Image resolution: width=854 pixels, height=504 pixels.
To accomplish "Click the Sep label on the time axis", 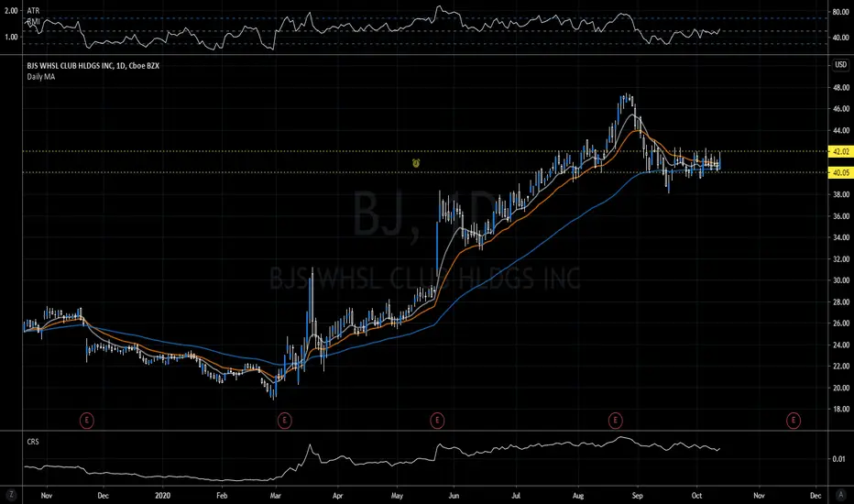I will click(637, 495).
